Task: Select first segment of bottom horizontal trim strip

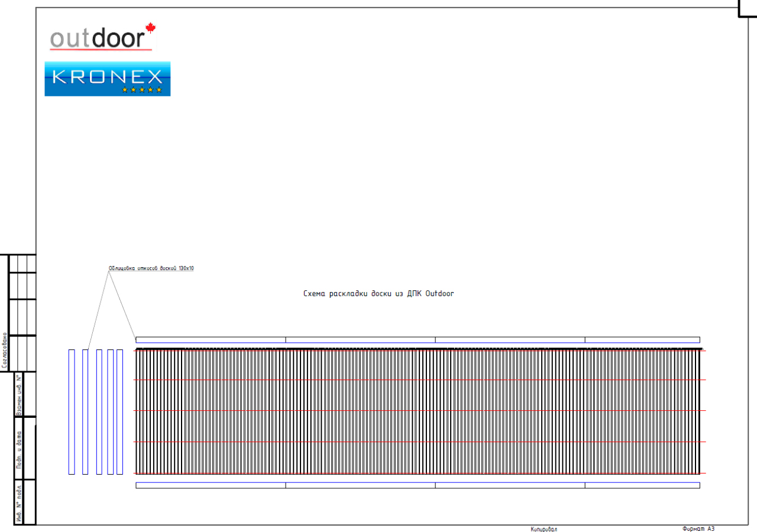Action: (211, 485)
